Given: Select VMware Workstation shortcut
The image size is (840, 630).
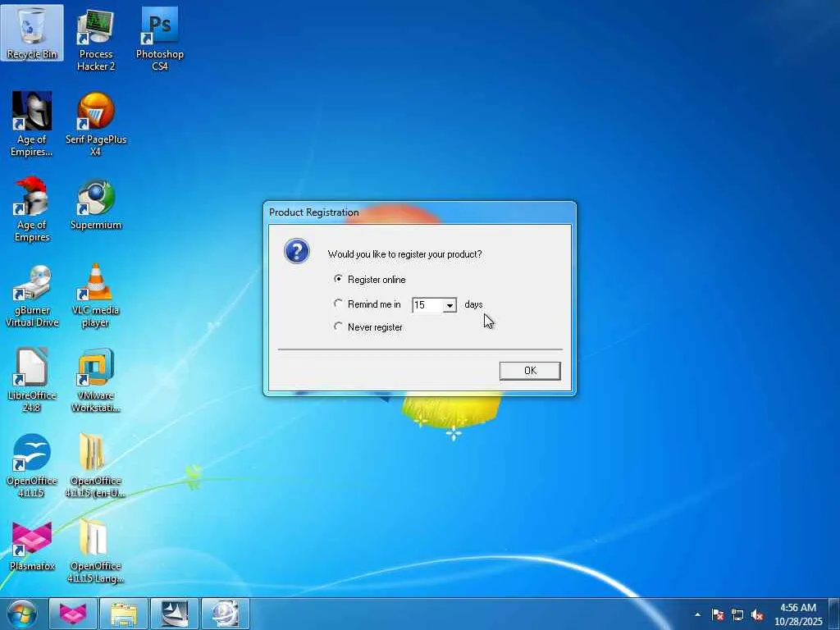Looking at the screenshot, I should 96,380.
